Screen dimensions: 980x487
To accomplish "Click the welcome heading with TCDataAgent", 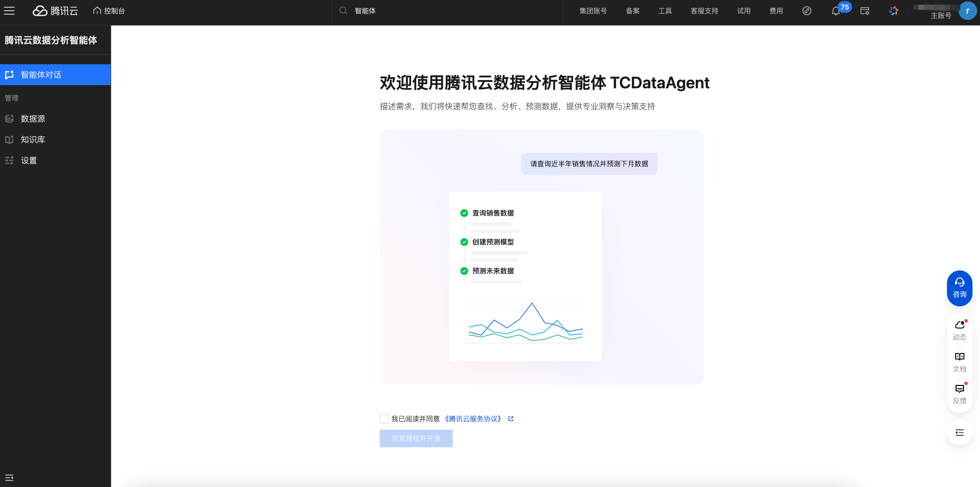I will (544, 83).
